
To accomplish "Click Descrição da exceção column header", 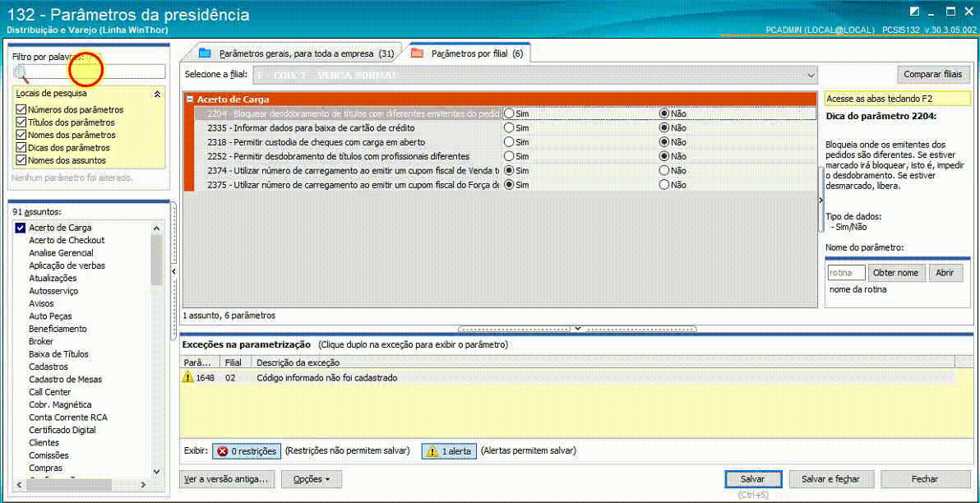I will pyautogui.click(x=603, y=362).
